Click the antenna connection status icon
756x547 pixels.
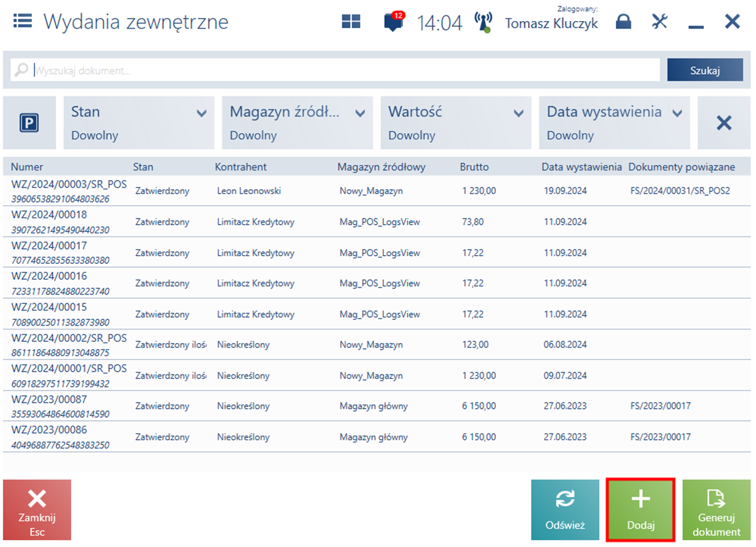pos(483,22)
